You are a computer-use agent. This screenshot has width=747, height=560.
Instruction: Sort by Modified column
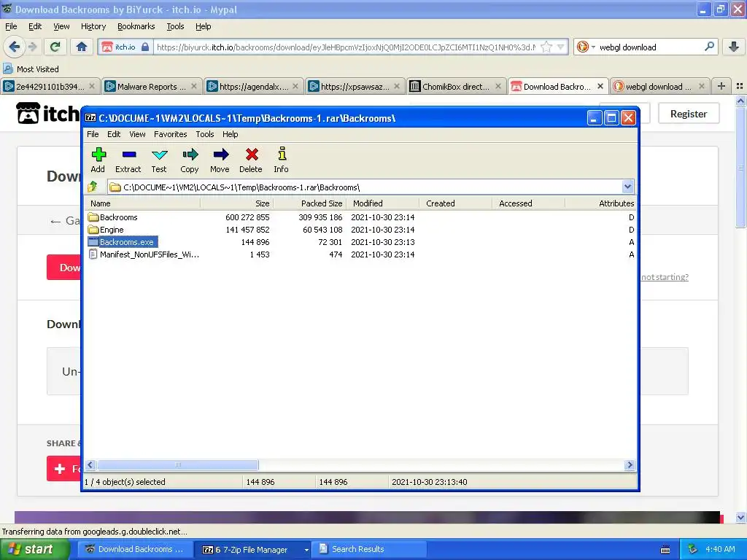383,203
